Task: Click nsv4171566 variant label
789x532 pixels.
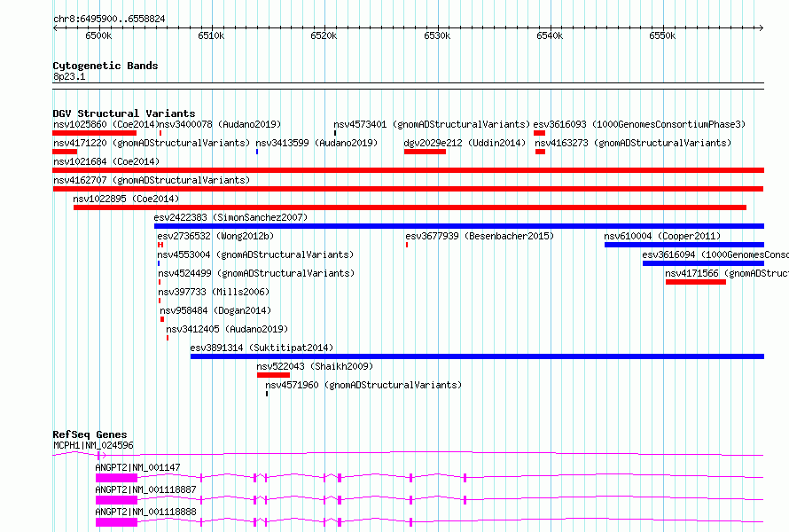Action: 727,273
